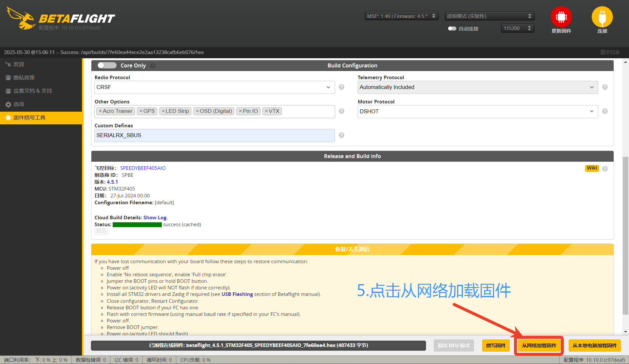629x364 pixels.
Task: Open help icon next to Motor Protocol
Action: (605, 111)
